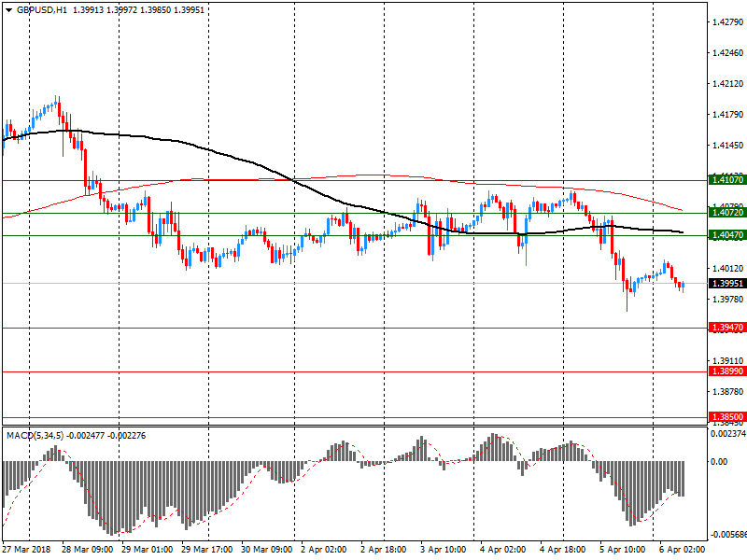Select the 1.41070 green level label
The image size is (747, 560).
(727, 180)
